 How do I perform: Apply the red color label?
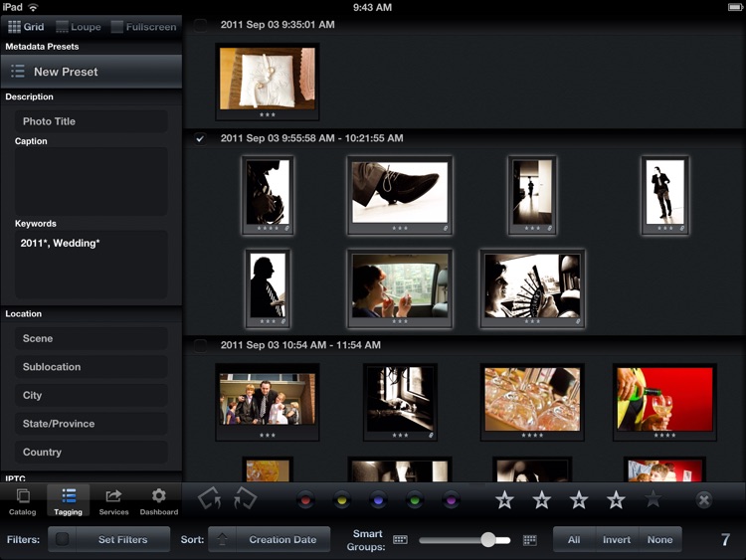305,500
